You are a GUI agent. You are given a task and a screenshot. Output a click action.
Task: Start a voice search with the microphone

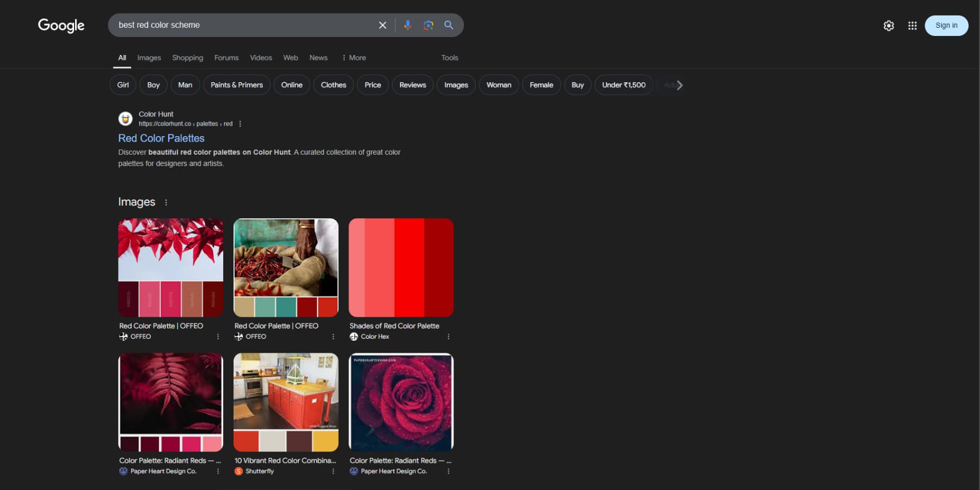pos(407,24)
